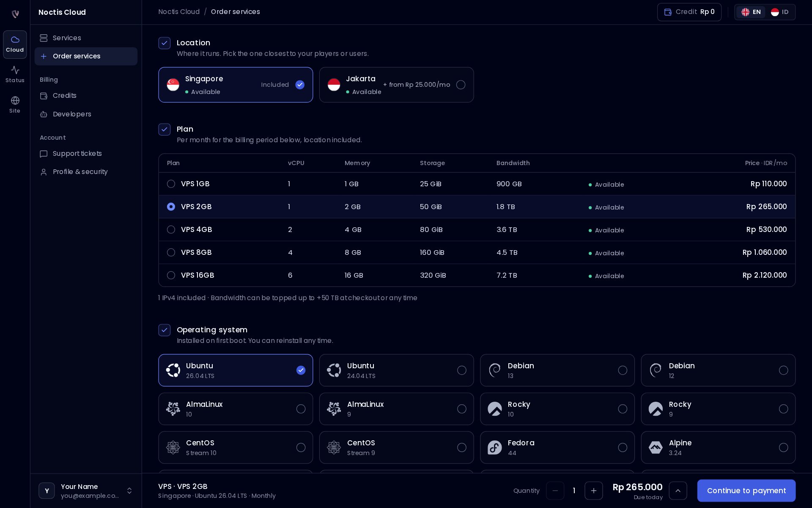
Task: Click the Singapore flag icon
Action: (173, 85)
